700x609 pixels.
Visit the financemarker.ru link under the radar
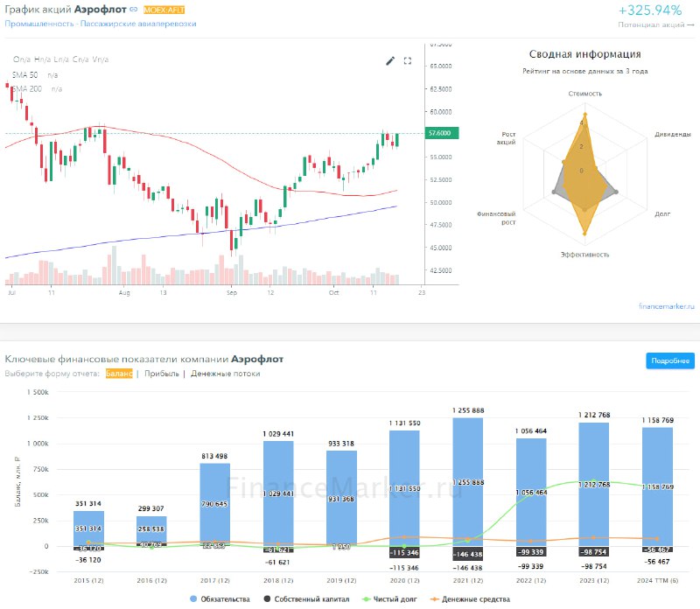pos(667,306)
